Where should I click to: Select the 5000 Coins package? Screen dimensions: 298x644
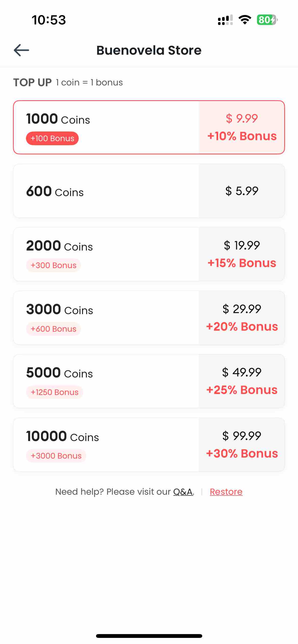pyautogui.click(x=149, y=381)
